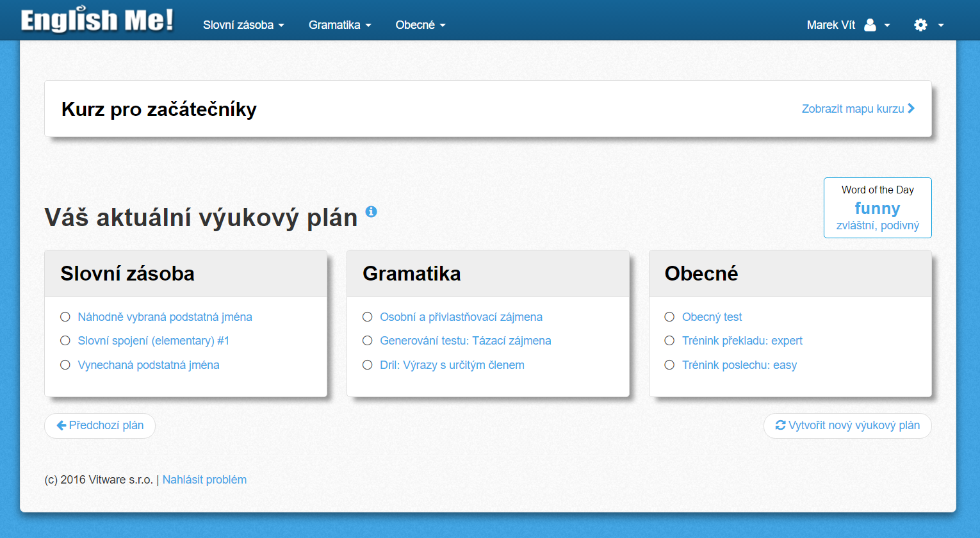
Task: Click the (c) 2016 Vitware s.r.o. text
Action: (x=99, y=480)
